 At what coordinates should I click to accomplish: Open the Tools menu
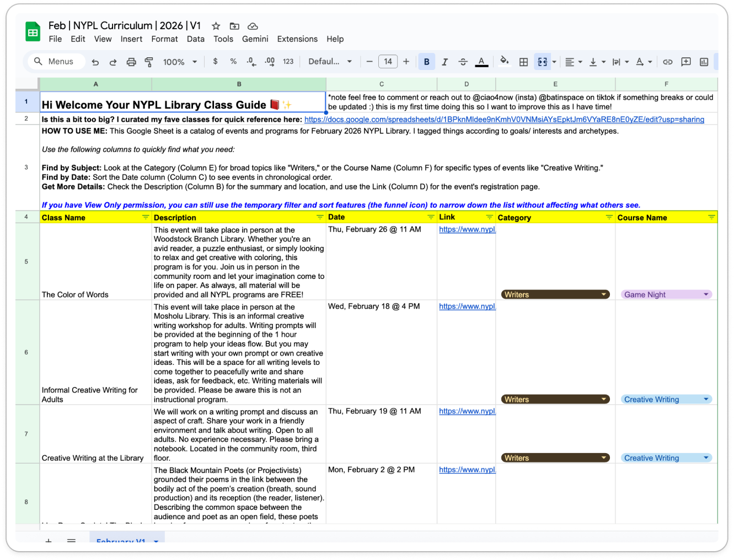[x=223, y=39]
